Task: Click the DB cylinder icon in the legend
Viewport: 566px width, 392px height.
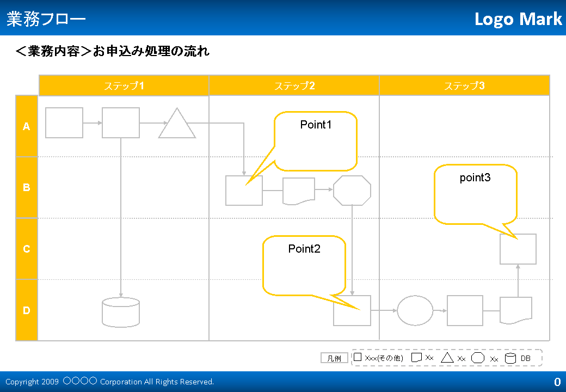Action: (510, 358)
